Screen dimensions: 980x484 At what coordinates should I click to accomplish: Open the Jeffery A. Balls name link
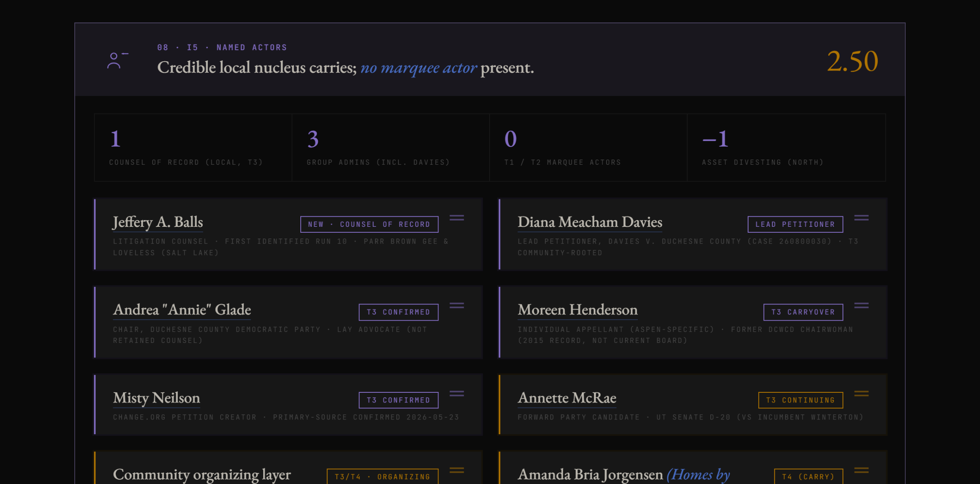[158, 222]
